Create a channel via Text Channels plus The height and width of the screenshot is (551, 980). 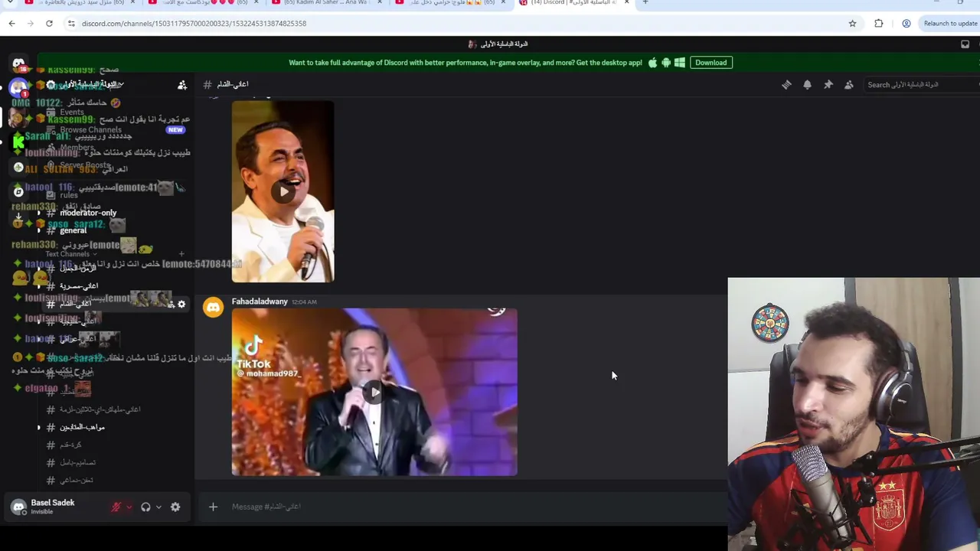(181, 254)
